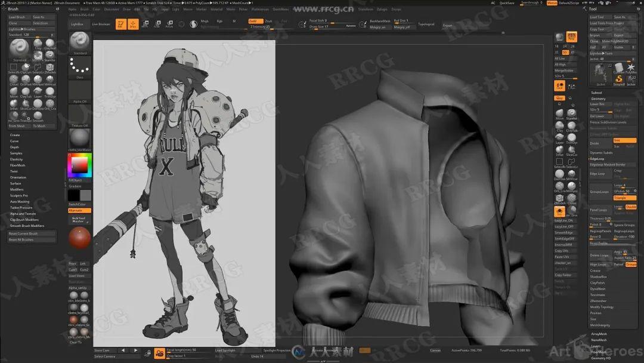Choose the Rotate transform icon
Screen dimensions: 644x363
[169, 24]
